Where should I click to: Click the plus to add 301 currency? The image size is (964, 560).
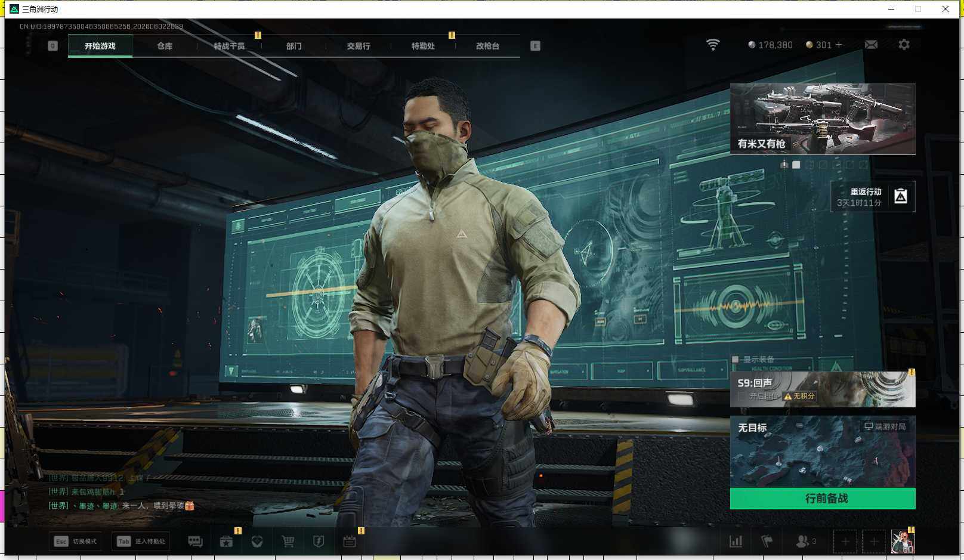(x=839, y=45)
